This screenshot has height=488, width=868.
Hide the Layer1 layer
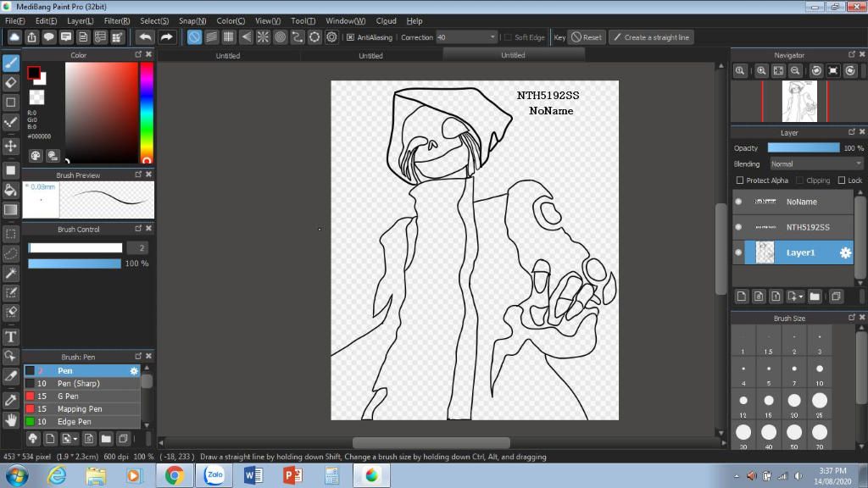click(x=738, y=252)
